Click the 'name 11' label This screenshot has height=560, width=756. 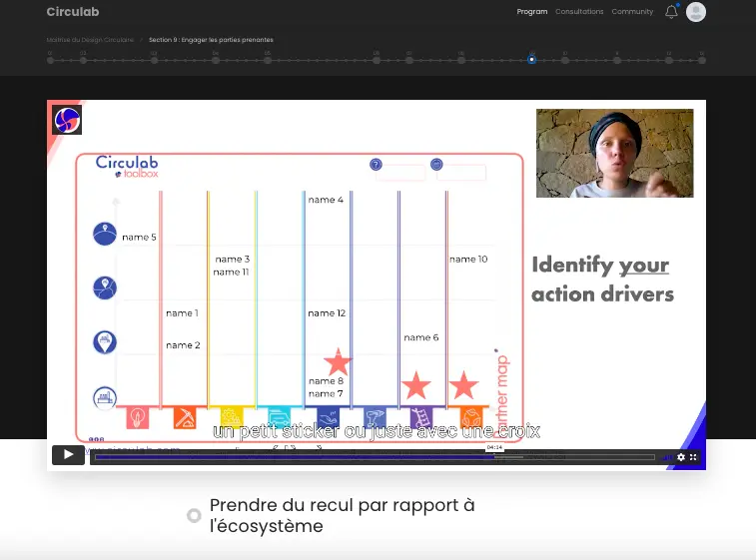point(231,273)
